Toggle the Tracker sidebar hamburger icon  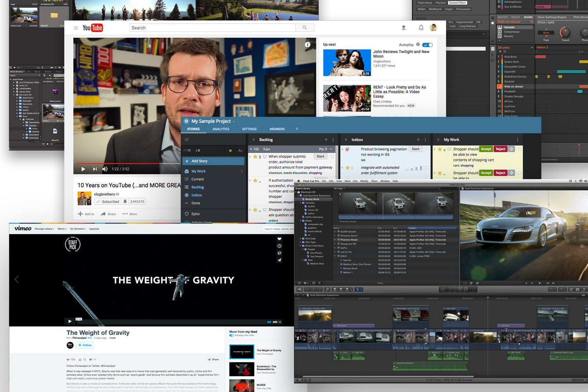[x=187, y=140]
